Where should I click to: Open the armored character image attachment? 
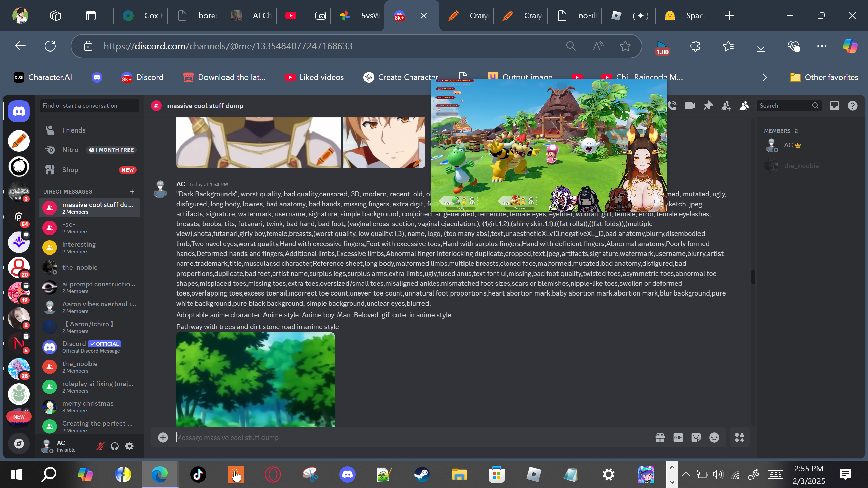click(x=258, y=142)
